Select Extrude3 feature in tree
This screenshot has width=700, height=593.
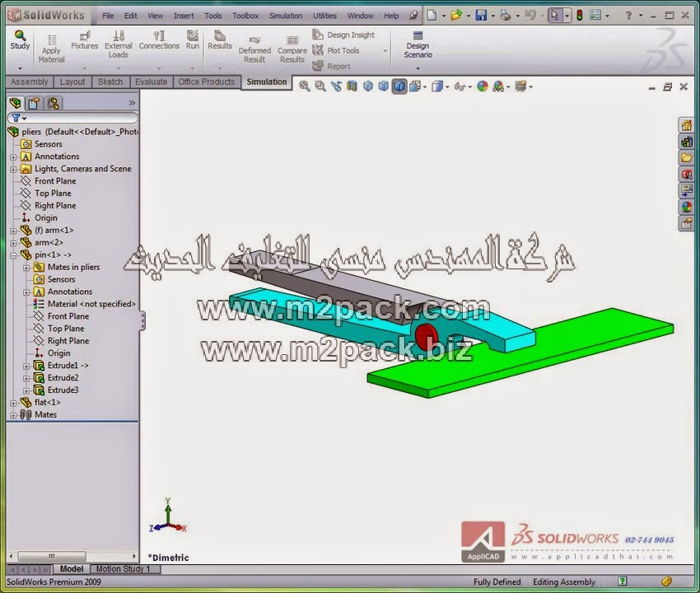click(57, 390)
